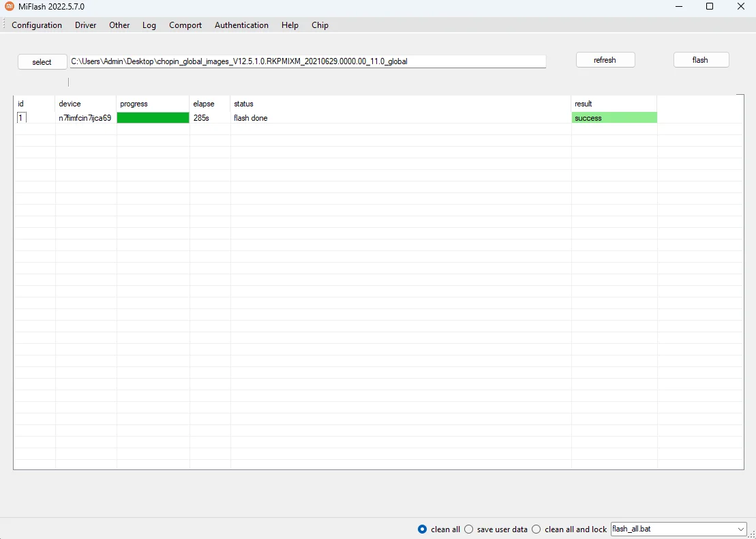This screenshot has width=756, height=539.
Task: Click the menu bar drag grip handle
Action: point(3,25)
